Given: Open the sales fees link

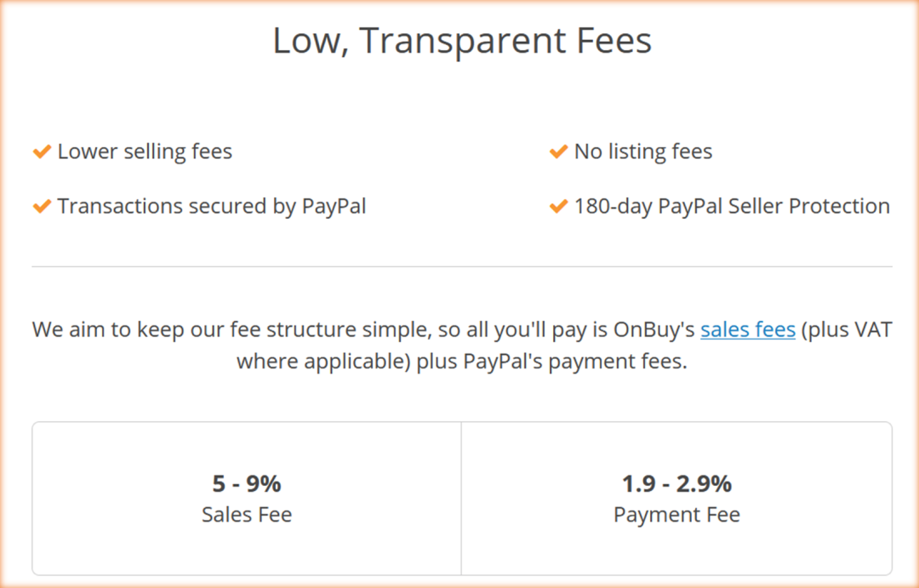Looking at the screenshot, I should pos(747,329).
